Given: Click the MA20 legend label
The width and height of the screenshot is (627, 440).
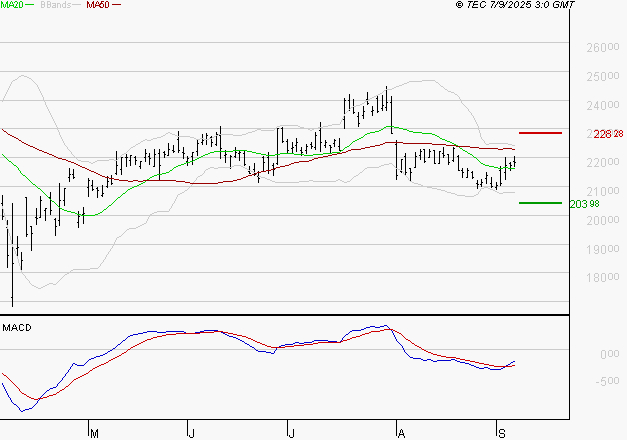Looking at the screenshot, I should click(x=14, y=5).
